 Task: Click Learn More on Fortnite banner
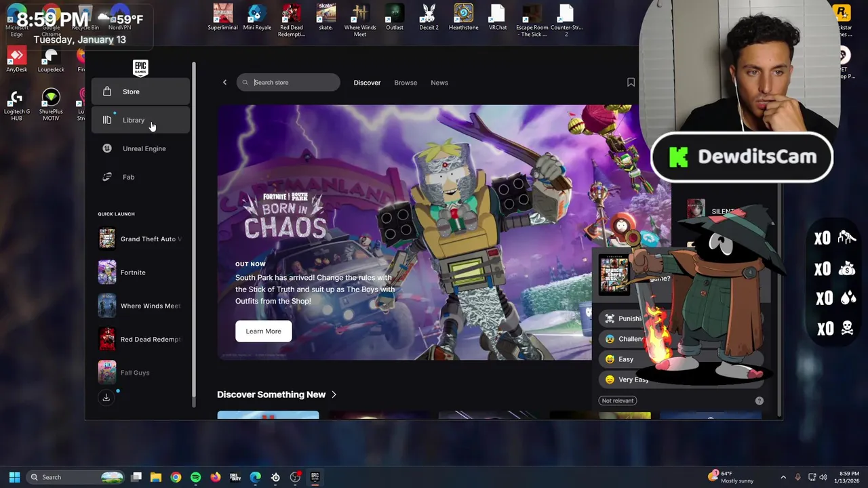pyautogui.click(x=263, y=331)
